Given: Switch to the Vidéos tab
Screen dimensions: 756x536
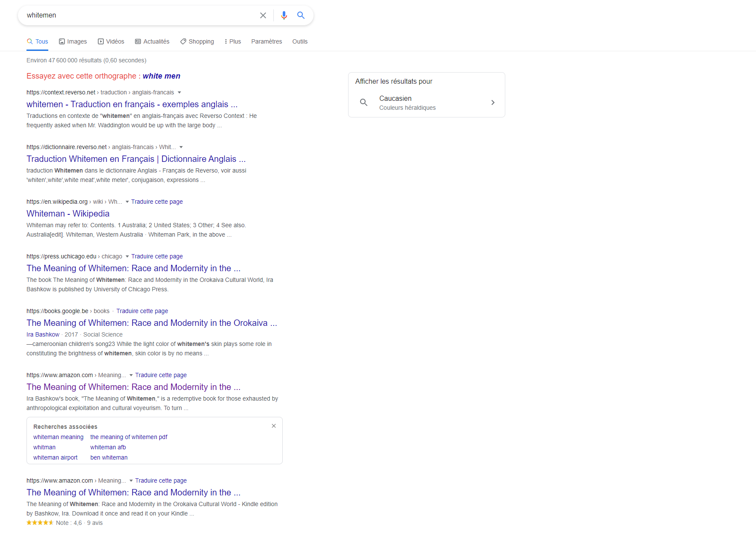Looking at the screenshot, I should tap(111, 41).
